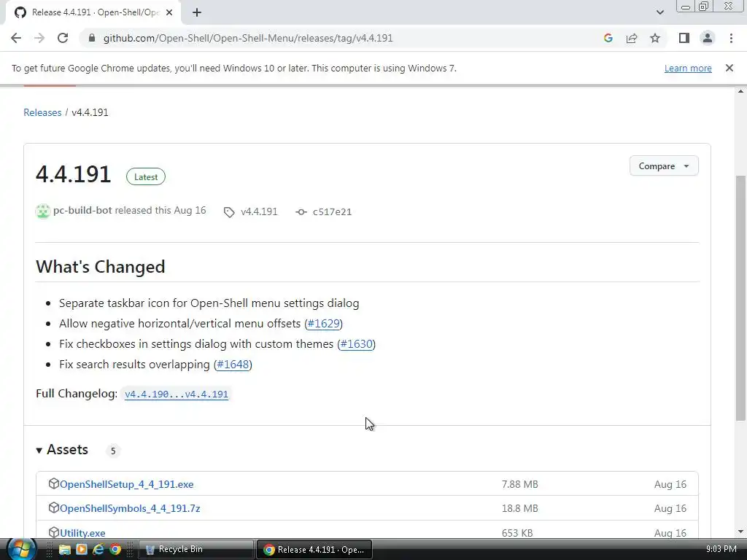Click the Assets count badge 5
747x560 pixels.
(113, 451)
